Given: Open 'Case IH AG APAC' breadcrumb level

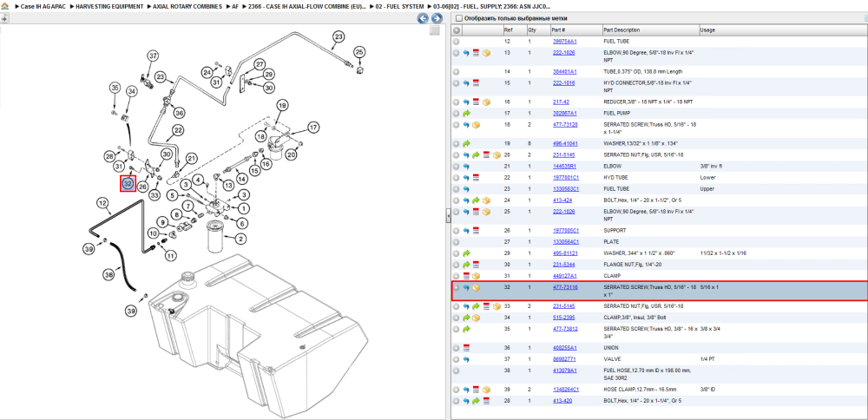Looking at the screenshot, I should [x=45, y=7].
